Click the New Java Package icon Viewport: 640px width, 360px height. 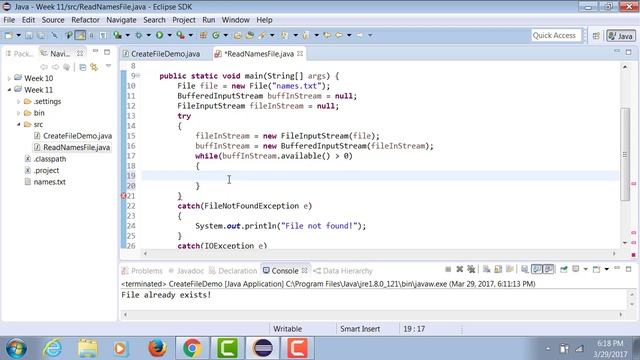click(x=203, y=36)
